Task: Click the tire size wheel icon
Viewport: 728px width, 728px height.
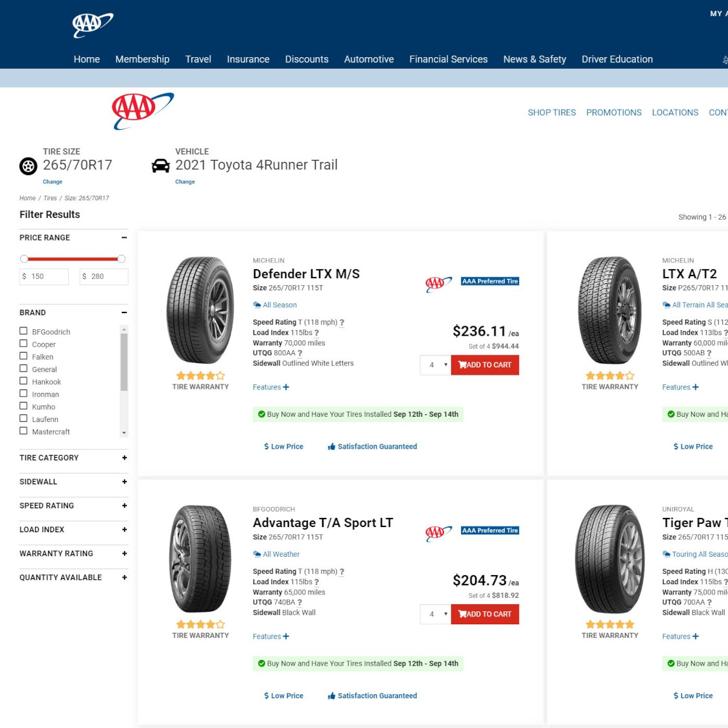Action: (x=28, y=166)
